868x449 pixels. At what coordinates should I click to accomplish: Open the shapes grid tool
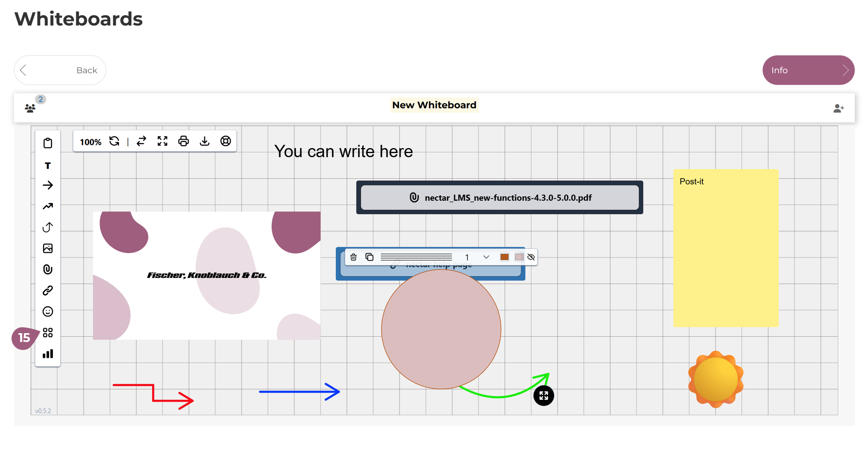coord(48,333)
